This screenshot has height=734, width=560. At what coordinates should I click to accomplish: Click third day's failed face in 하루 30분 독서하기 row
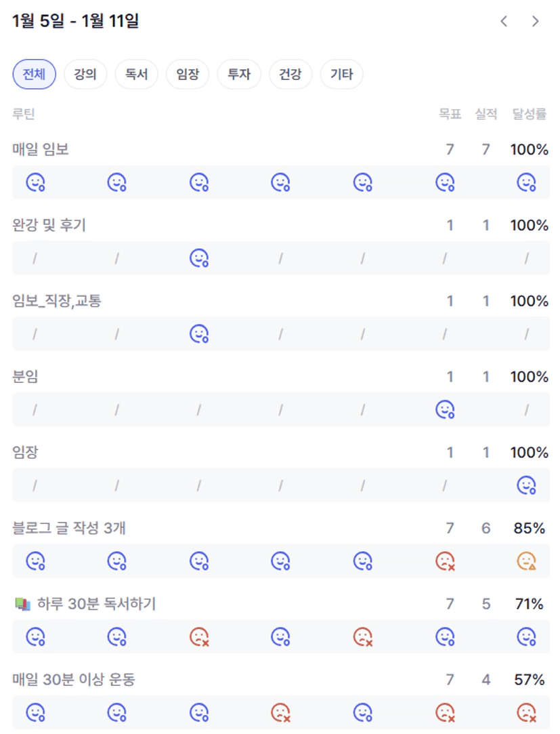[x=198, y=637]
